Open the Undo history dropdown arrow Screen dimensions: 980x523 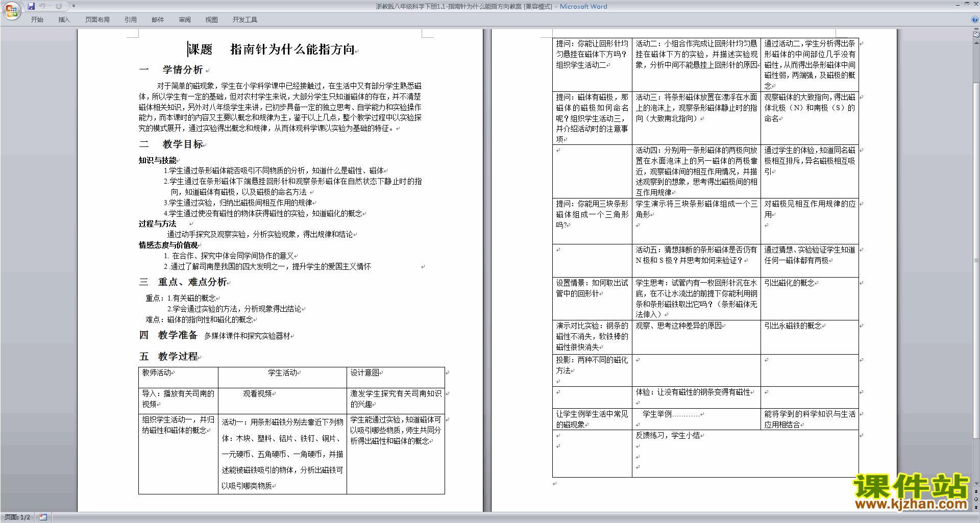click(x=50, y=6)
